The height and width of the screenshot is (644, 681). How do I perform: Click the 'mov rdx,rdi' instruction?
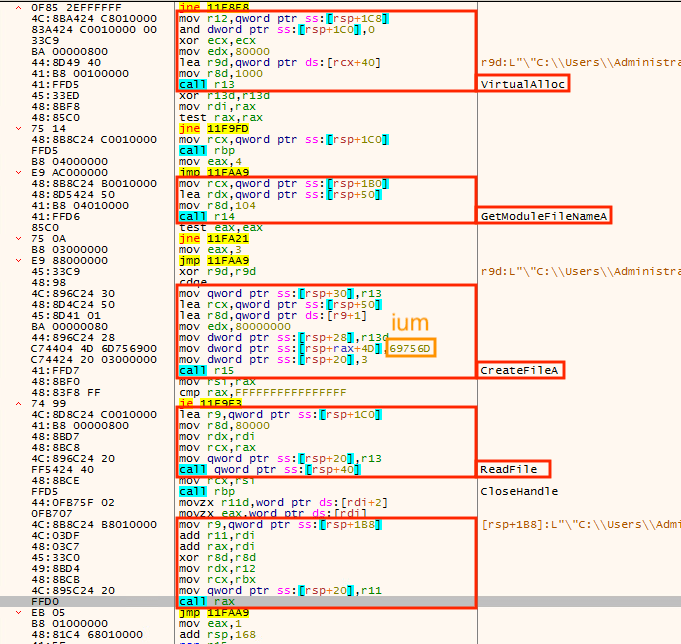pos(217,436)
